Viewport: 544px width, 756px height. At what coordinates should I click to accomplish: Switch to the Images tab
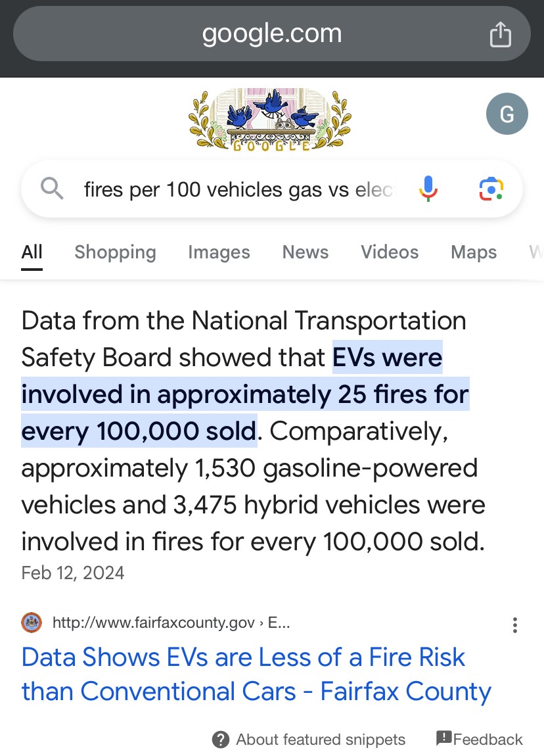pos(219,252)
